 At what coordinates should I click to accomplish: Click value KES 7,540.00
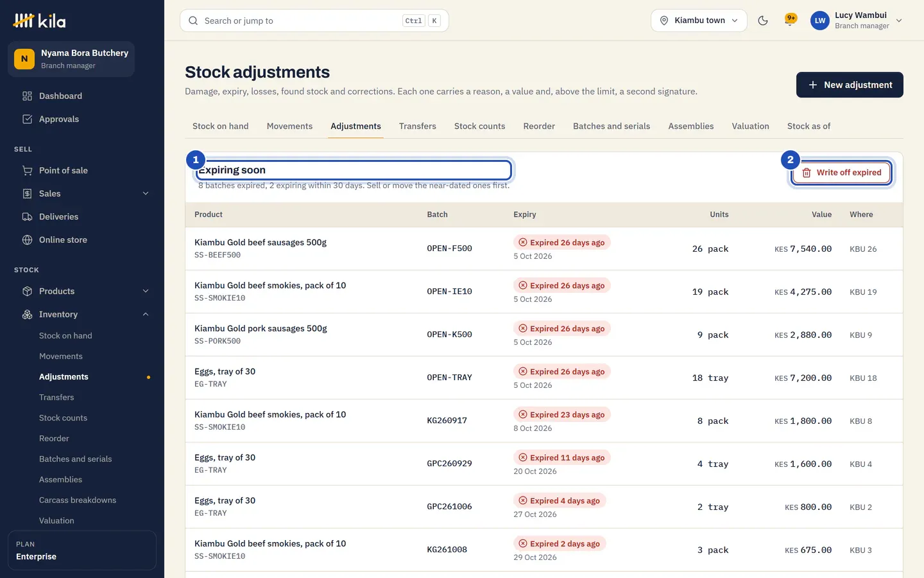803,249
